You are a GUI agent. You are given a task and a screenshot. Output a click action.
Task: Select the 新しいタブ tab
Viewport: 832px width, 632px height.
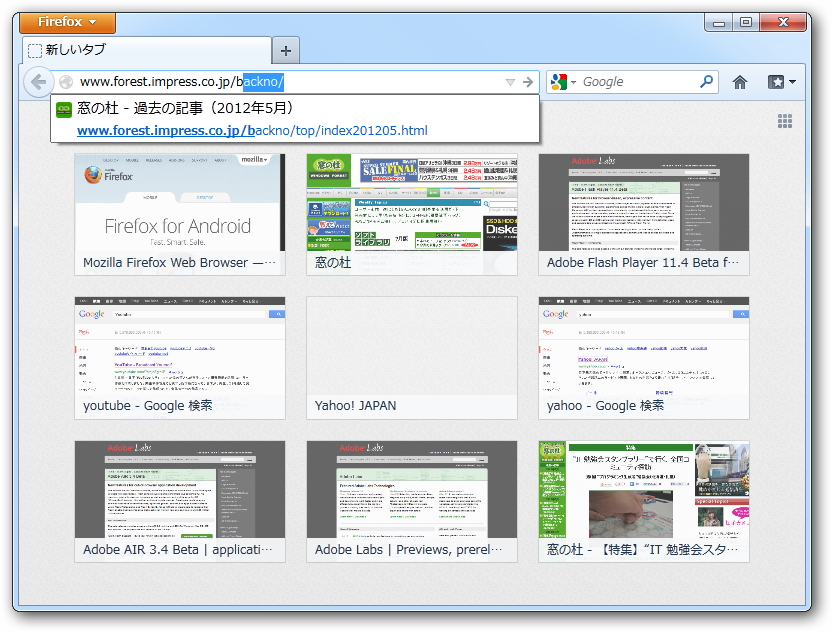coord(147,50)
